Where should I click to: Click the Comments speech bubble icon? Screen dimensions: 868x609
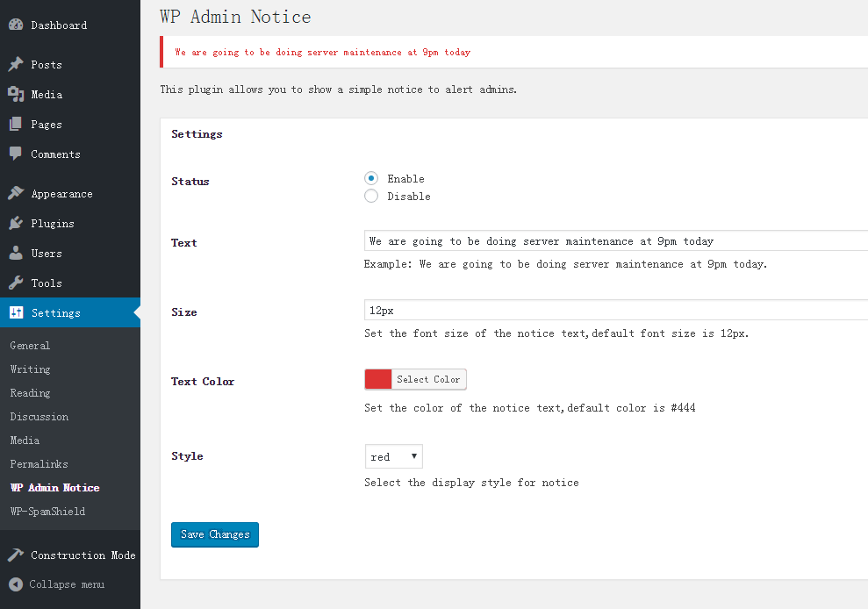pos(16,154)
